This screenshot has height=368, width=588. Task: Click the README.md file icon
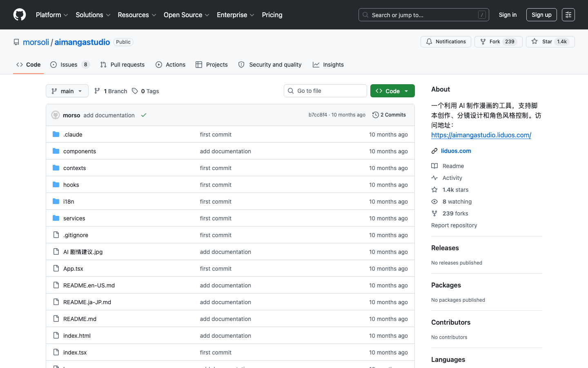pyautogui.click(x=56, y=319)
